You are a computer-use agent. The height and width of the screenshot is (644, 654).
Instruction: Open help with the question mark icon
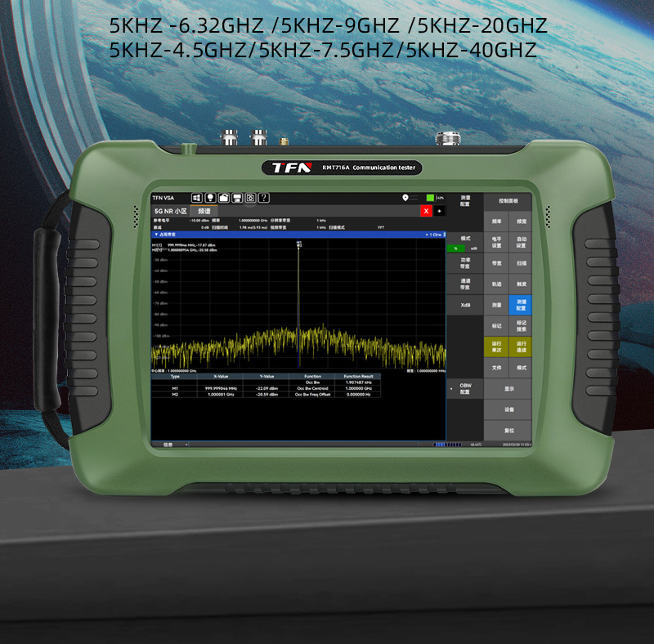coord(264,198)
